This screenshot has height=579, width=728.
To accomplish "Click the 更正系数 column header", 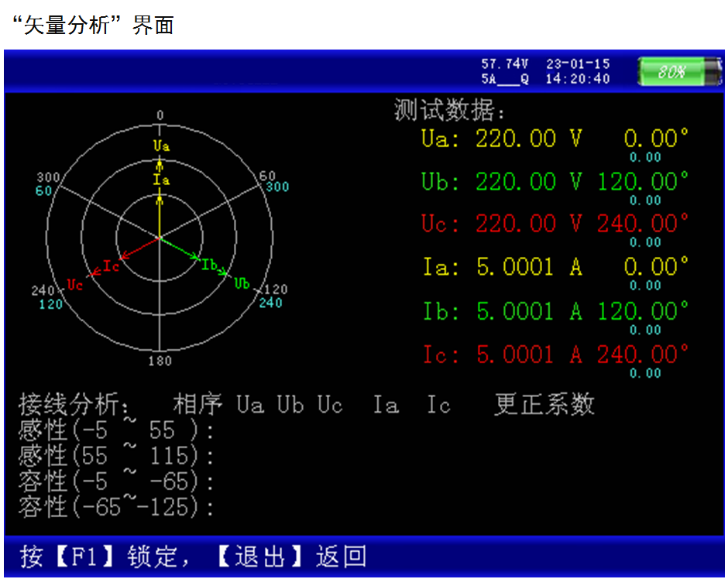I will coord(544,404).
